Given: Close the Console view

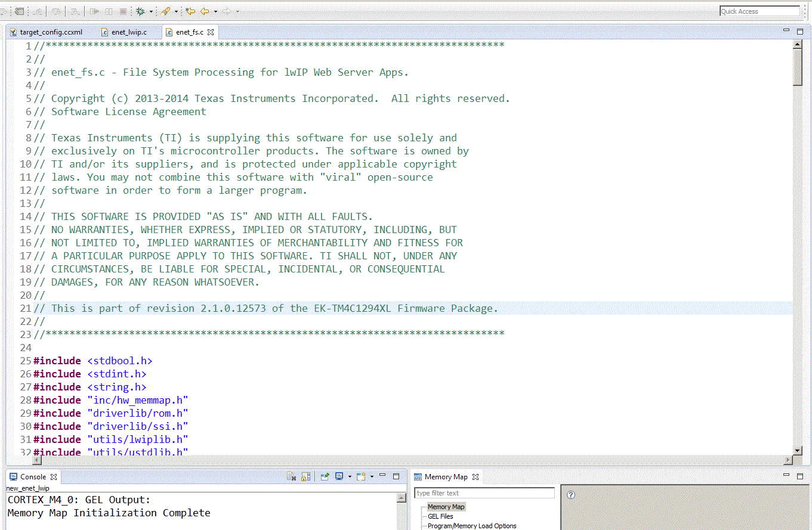Looking at the screenshot, I should (53, 477).
